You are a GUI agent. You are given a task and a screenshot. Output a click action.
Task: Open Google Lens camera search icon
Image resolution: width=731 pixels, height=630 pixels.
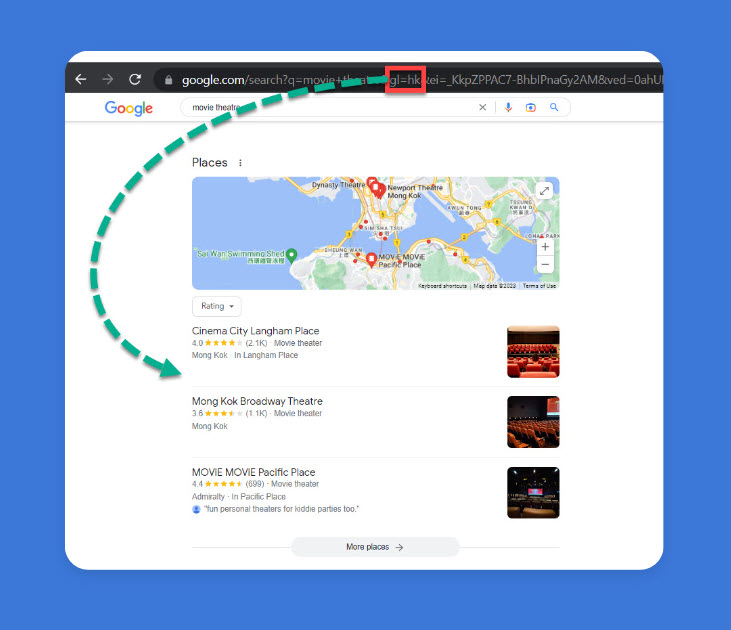(531, 108)
